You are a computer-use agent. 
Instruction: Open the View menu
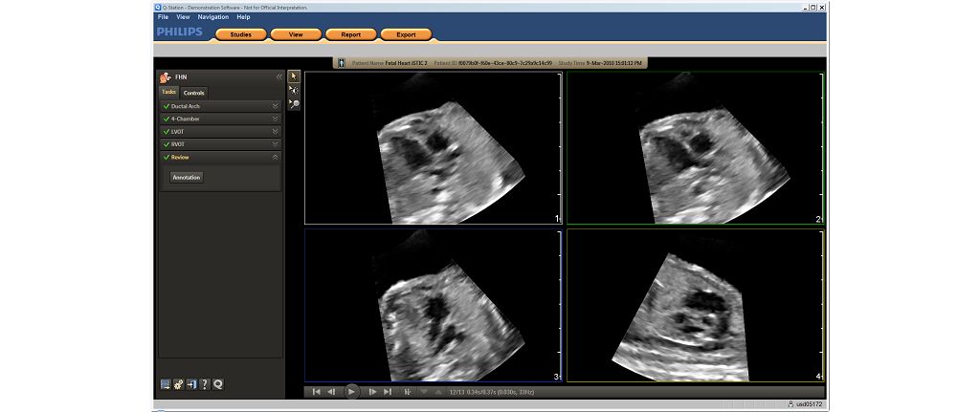183,17
